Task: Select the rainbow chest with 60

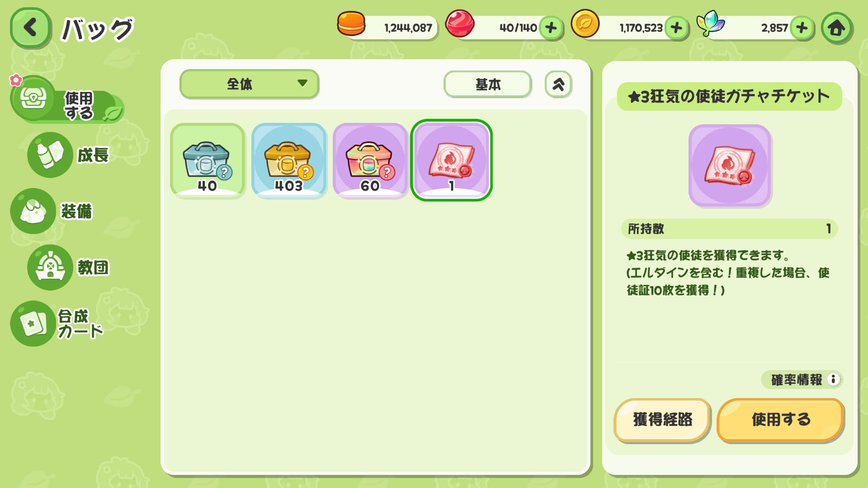Action: pos(370,160)
